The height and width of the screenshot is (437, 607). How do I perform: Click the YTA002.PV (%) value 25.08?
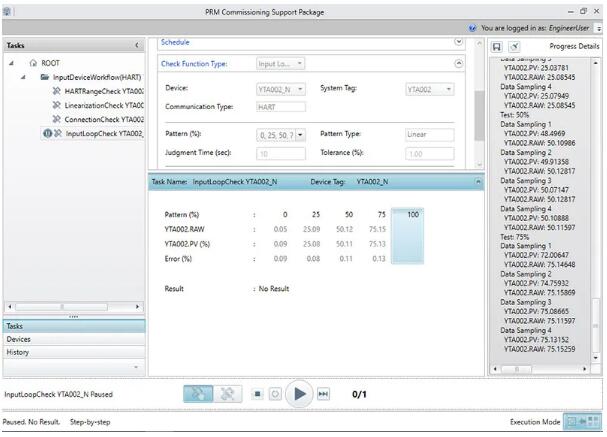(x=311, y=244)
